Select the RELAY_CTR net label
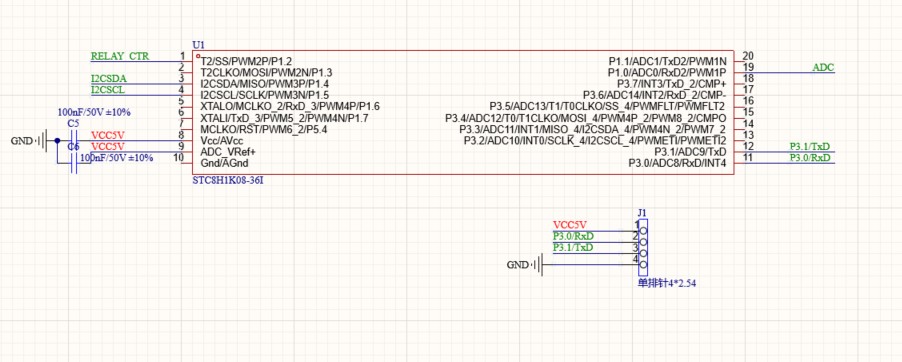 point(120,56)
